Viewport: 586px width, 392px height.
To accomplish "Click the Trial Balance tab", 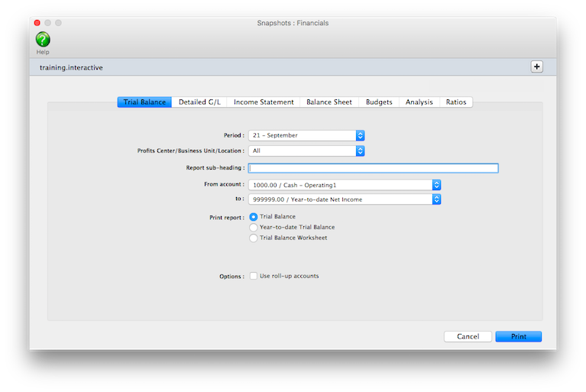I will [144, 102].
